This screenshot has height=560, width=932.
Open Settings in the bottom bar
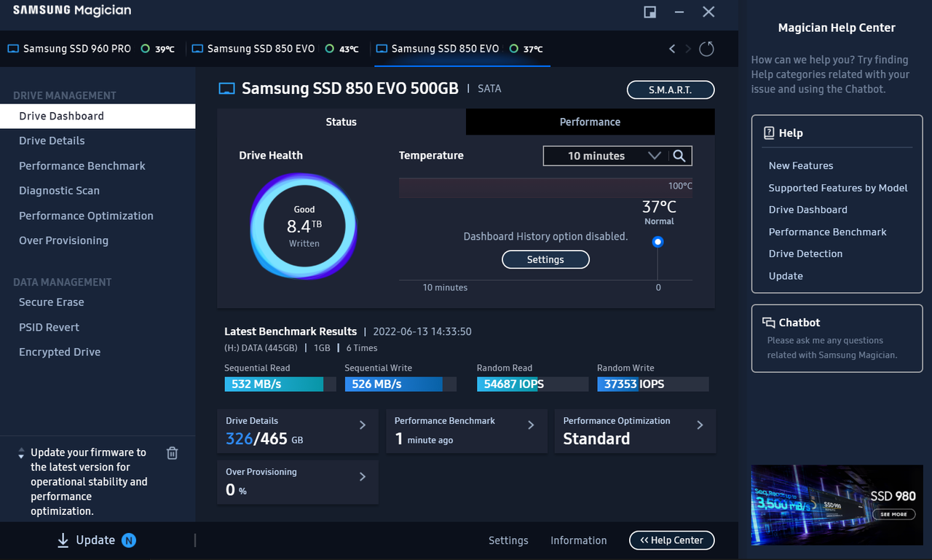click(508, 540)
